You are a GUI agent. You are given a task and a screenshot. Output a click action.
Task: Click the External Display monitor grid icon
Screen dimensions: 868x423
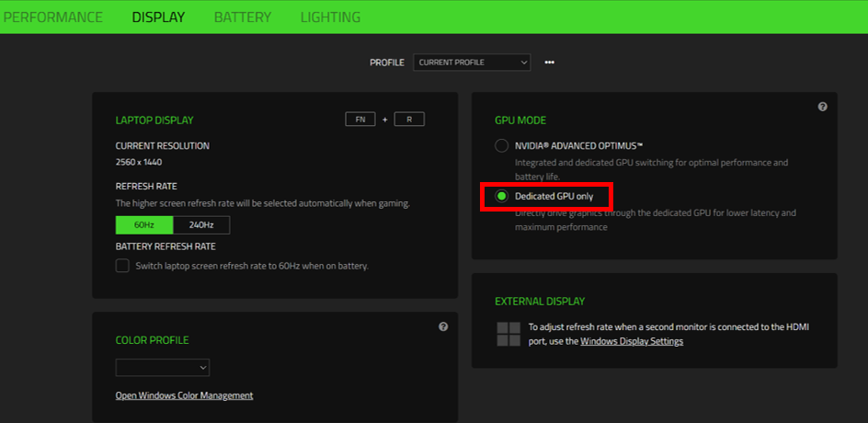(x=508, y=334)
